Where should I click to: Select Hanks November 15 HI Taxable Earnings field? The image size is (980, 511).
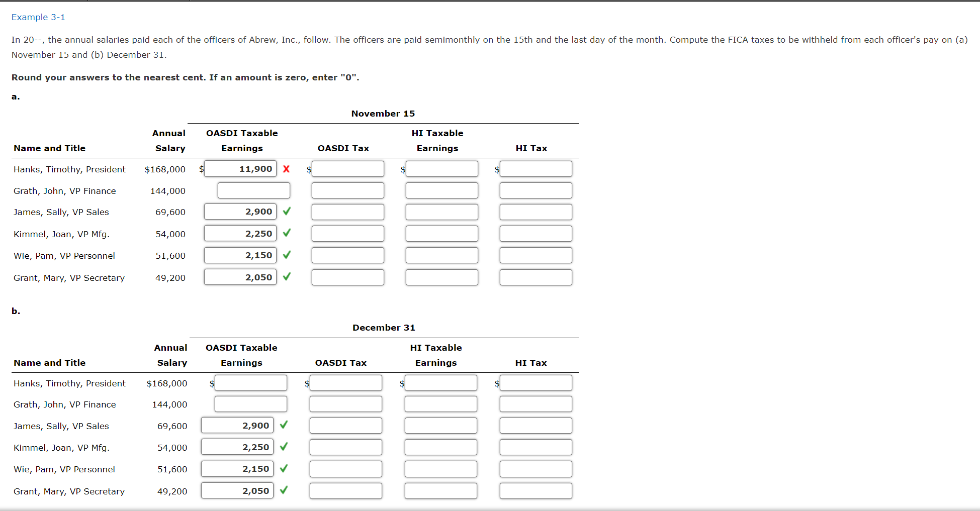click(x=442, y=169)
